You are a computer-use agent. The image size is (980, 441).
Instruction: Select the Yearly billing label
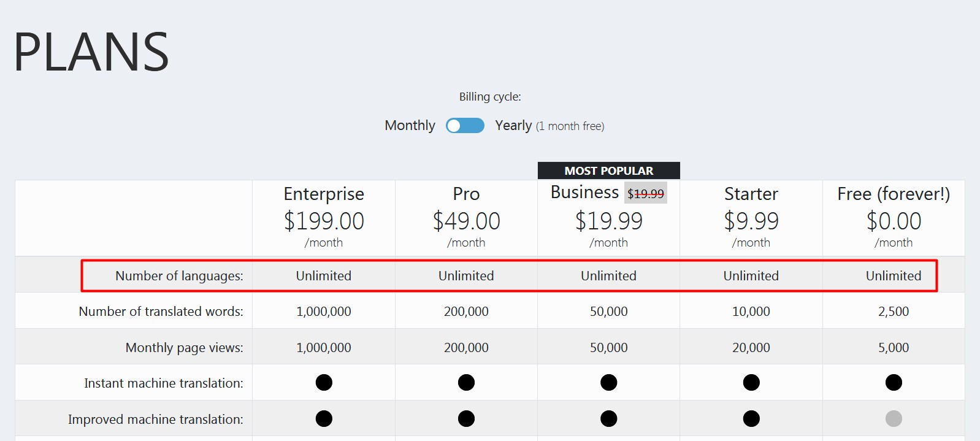[x=513, y=126]
